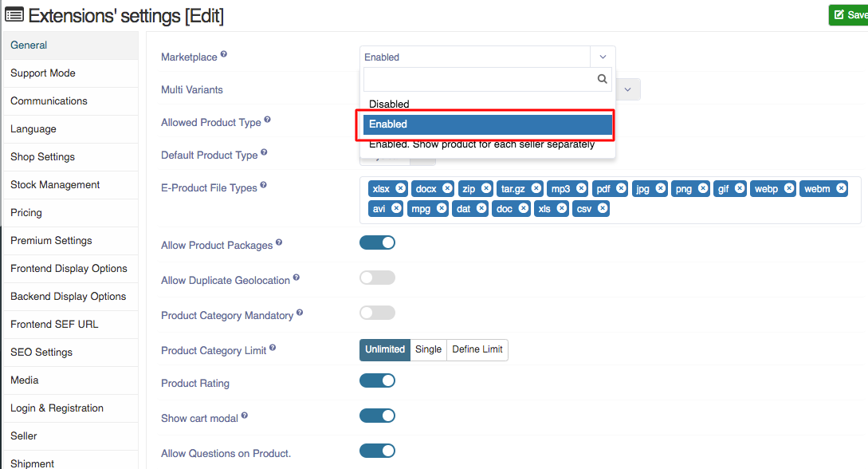Select Define Limit category option
Viewport: 868px width, 469px height.
coord(477,349)
